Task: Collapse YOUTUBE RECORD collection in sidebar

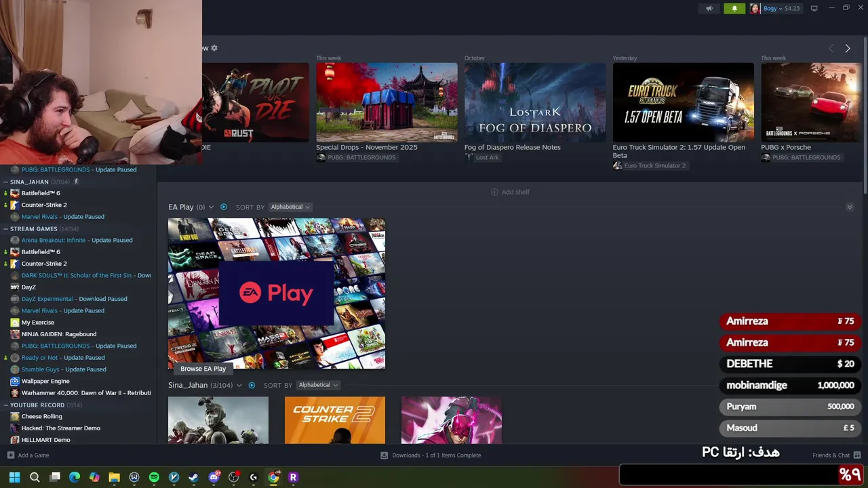Action: tap(5, 405)
